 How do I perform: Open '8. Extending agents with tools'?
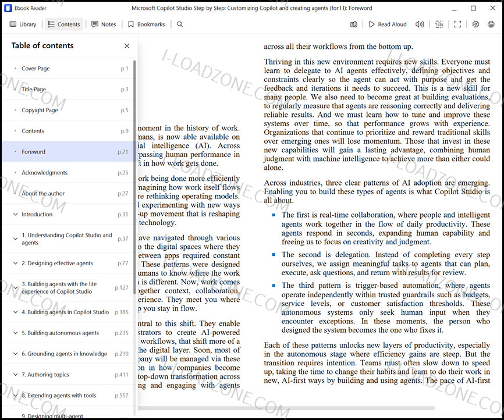point(59,395)
